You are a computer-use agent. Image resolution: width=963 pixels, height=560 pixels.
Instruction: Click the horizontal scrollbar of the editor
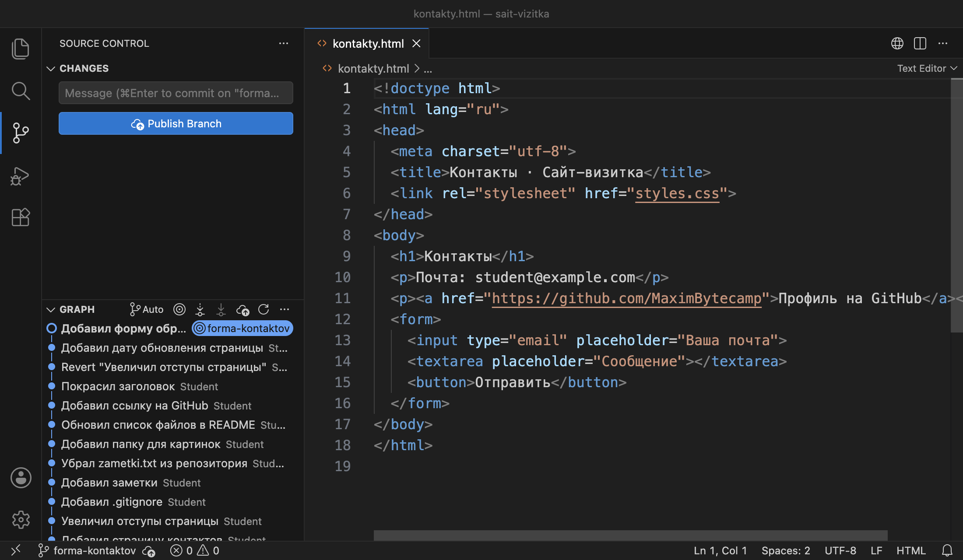click(x=630, y=535)
